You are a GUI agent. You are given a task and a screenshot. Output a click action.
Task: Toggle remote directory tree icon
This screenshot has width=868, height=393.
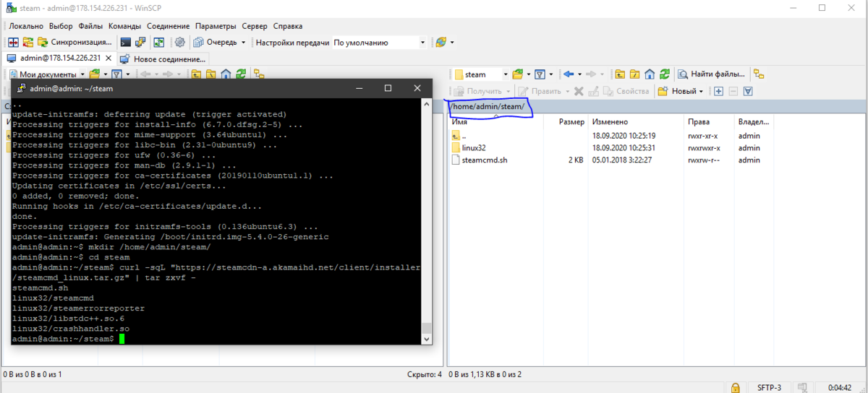pyautogui.click(x=758, y=74)
